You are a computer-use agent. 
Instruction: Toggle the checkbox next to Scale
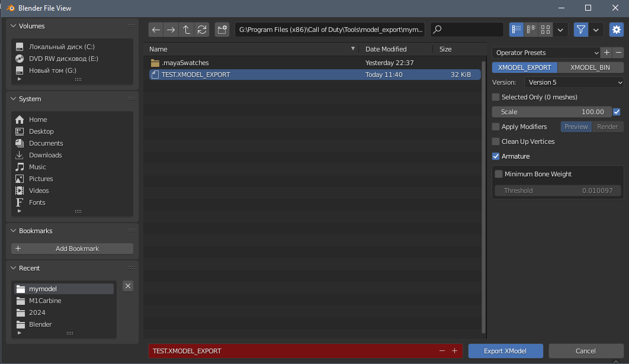point(617,112)
